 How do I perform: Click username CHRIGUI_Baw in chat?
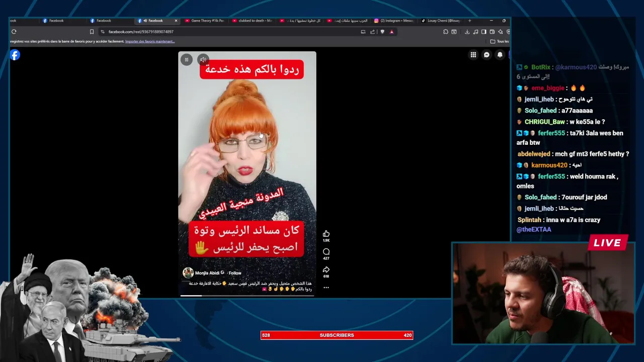point(544,122)
